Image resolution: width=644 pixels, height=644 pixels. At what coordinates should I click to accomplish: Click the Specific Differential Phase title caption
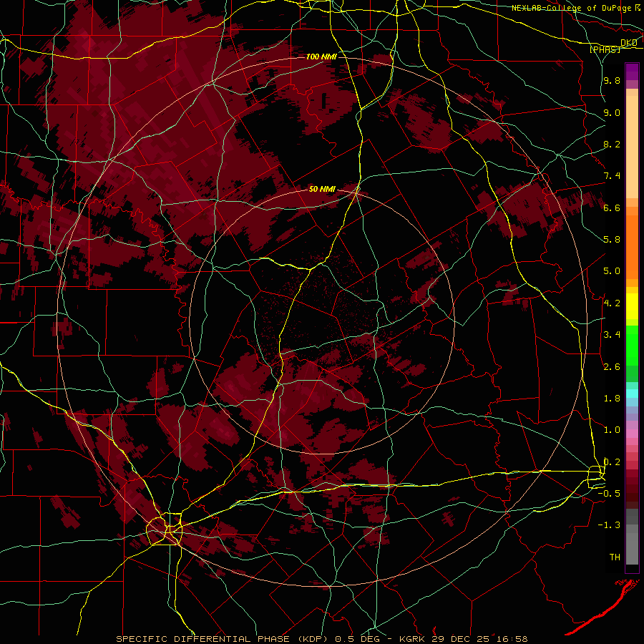321,639
